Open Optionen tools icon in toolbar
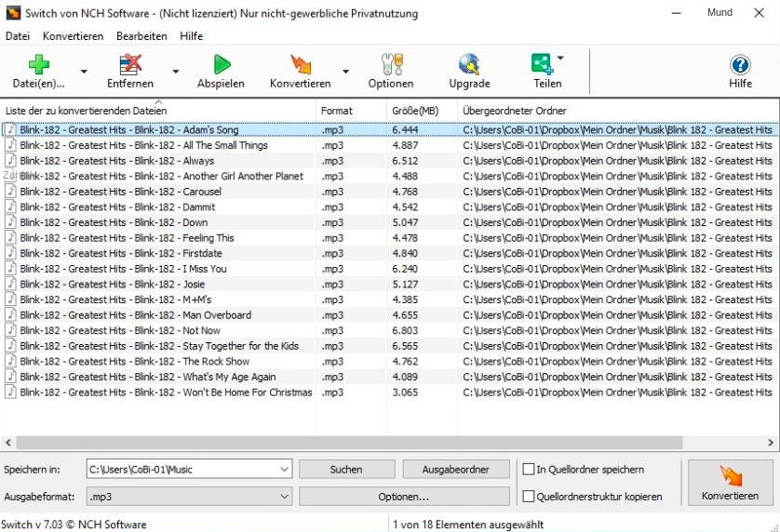Screen dimensions: 780x532 pos(392,64)
